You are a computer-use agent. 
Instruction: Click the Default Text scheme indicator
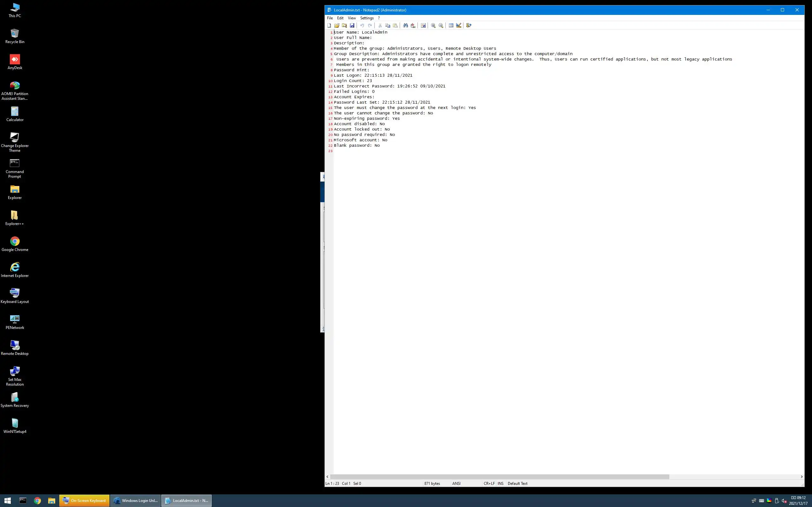(x=517, y=483)
